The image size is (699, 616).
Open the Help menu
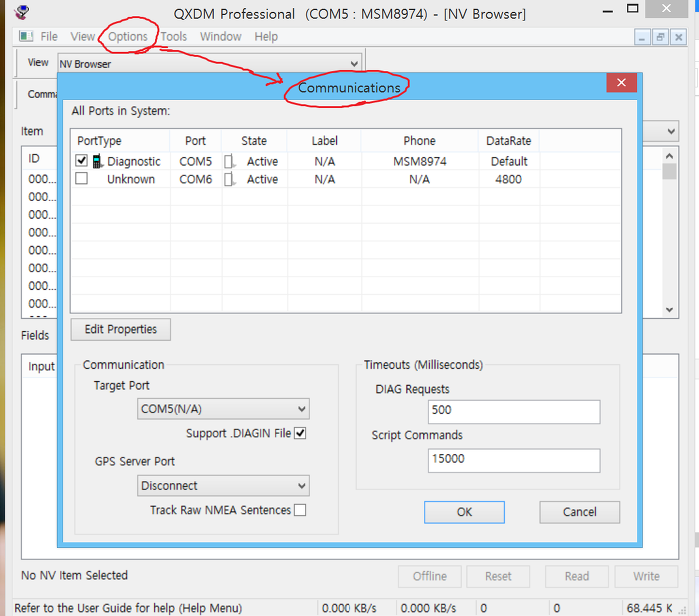266,37
